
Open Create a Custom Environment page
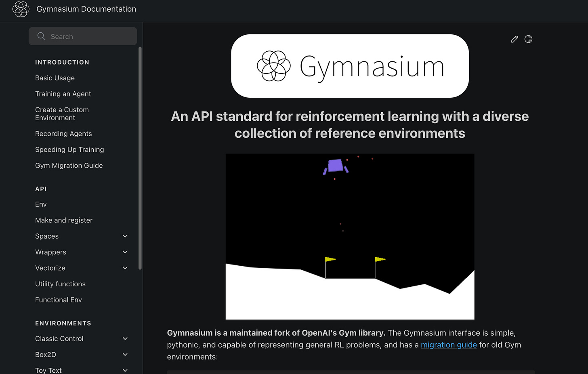coord(62,113)
